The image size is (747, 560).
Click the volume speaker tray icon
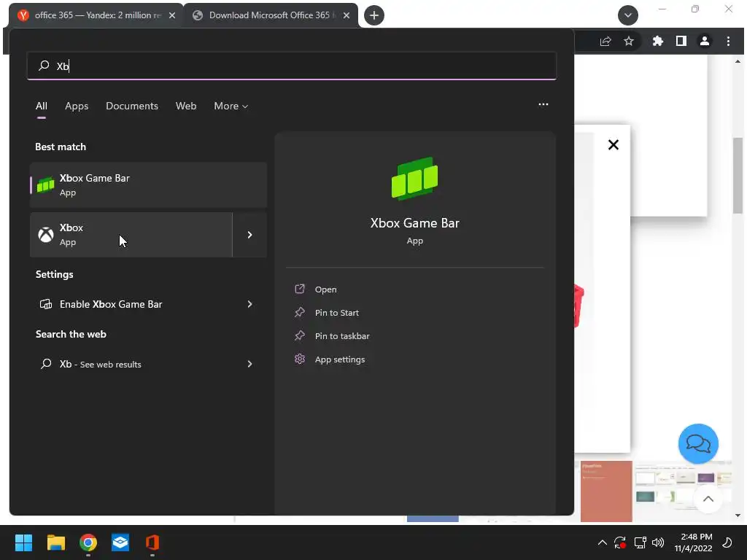tap(658, 542)
